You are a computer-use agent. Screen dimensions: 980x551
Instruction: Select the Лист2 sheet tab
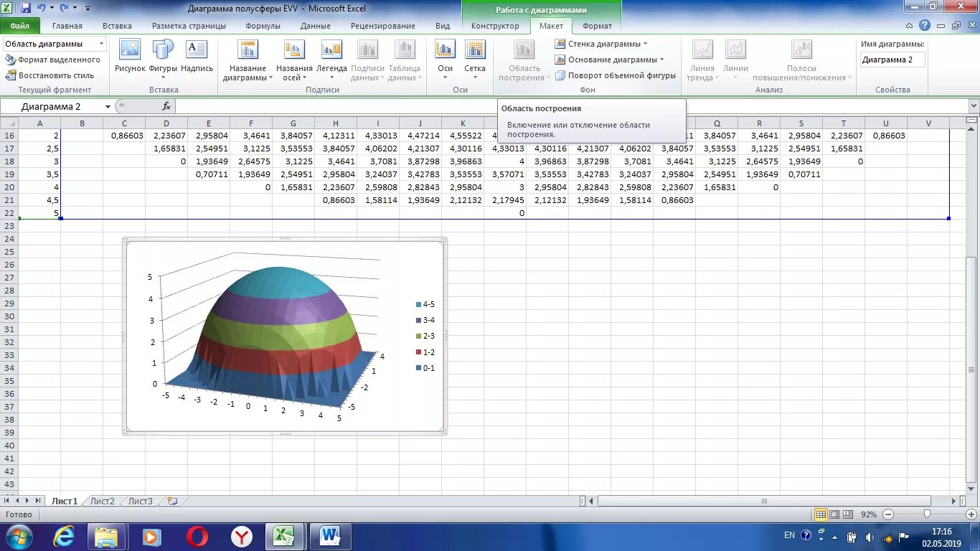103,501
